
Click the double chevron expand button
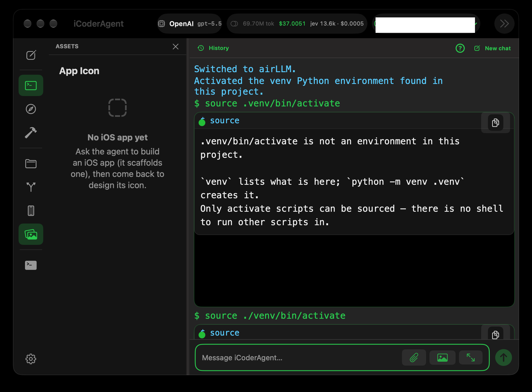[504, 24]
